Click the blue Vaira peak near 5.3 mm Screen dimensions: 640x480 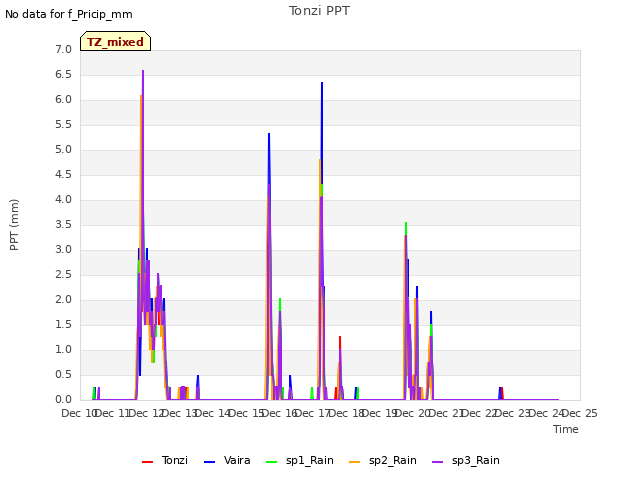(269, 134)
